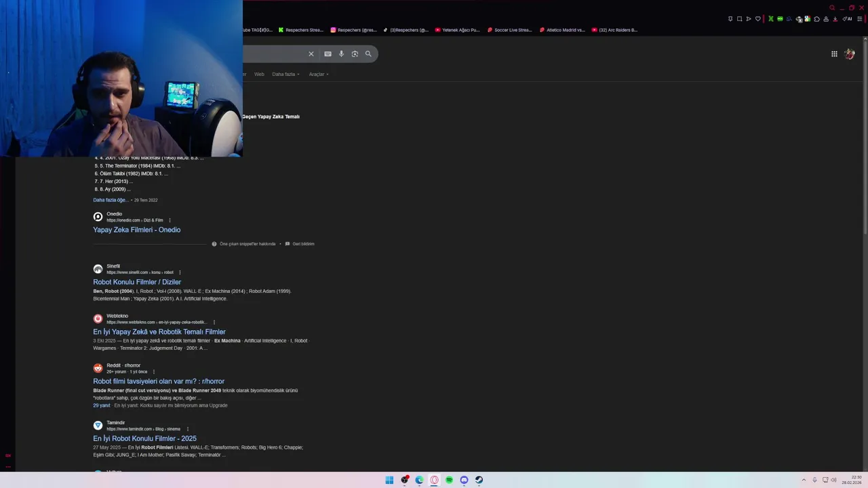The image size is (868, 488).
Task: Click the heart bookmark icon in the toolbar
Action: click(x=758, y=19)
